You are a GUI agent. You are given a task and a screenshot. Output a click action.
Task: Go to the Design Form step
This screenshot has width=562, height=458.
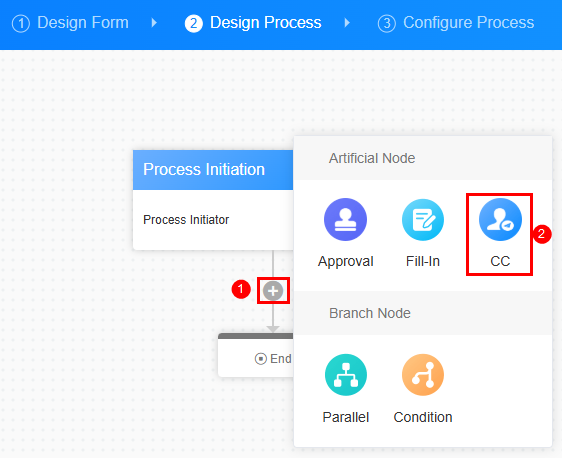coord(83,23)
